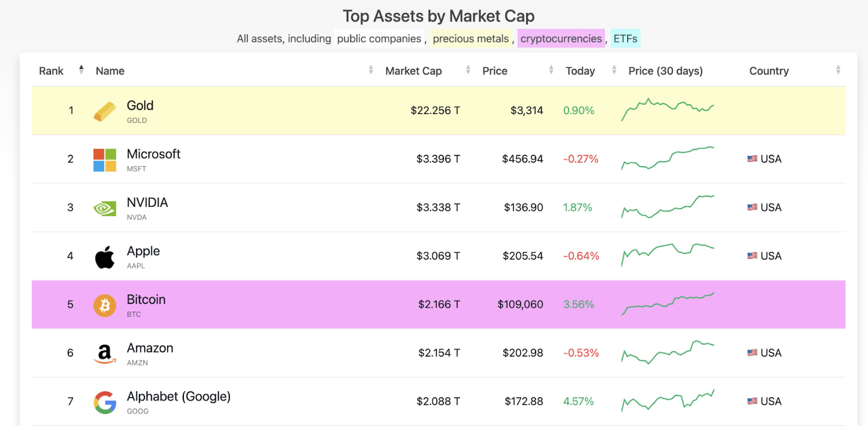Open the Gold asset page
This screenshot has width=868, height=426.
[x=140, y=106]
